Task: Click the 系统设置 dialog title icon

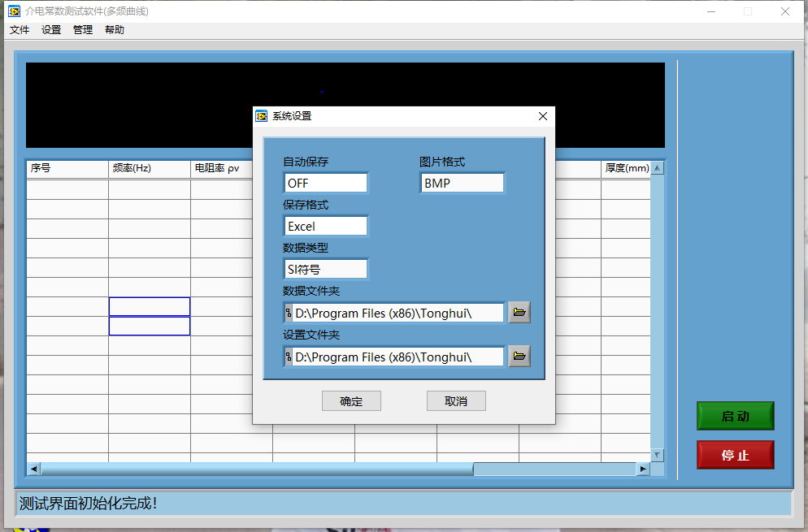Action: tap(262, 116)
